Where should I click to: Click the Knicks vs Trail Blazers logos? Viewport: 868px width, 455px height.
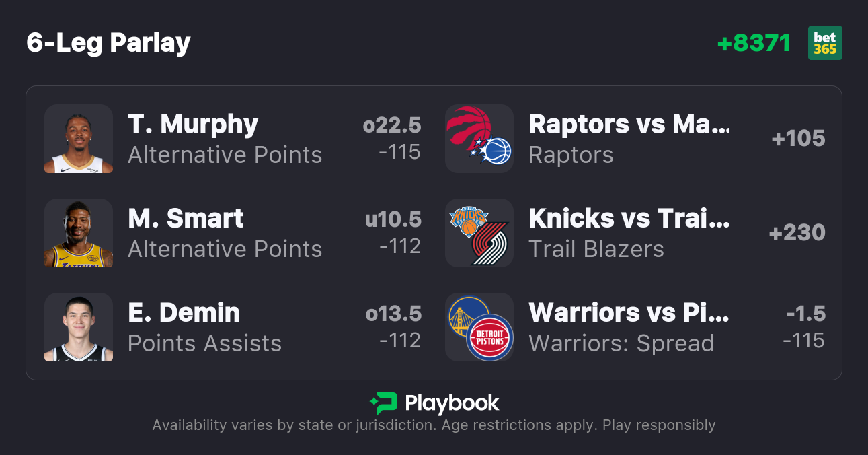[x=479, y=233]
